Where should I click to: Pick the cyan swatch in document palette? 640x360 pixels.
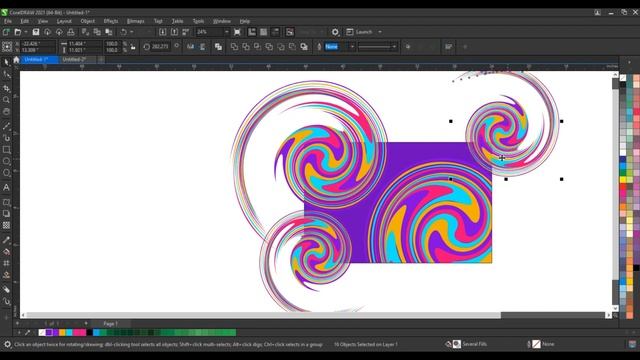point(69,333)
